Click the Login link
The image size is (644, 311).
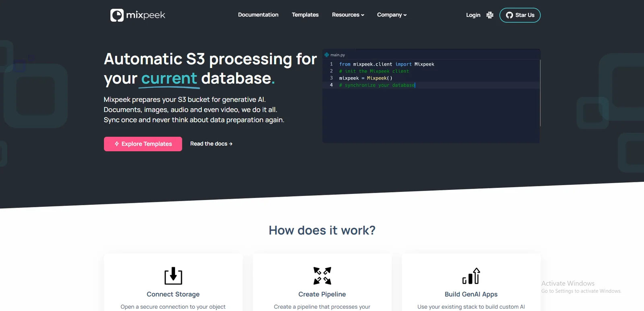point(473,15)
